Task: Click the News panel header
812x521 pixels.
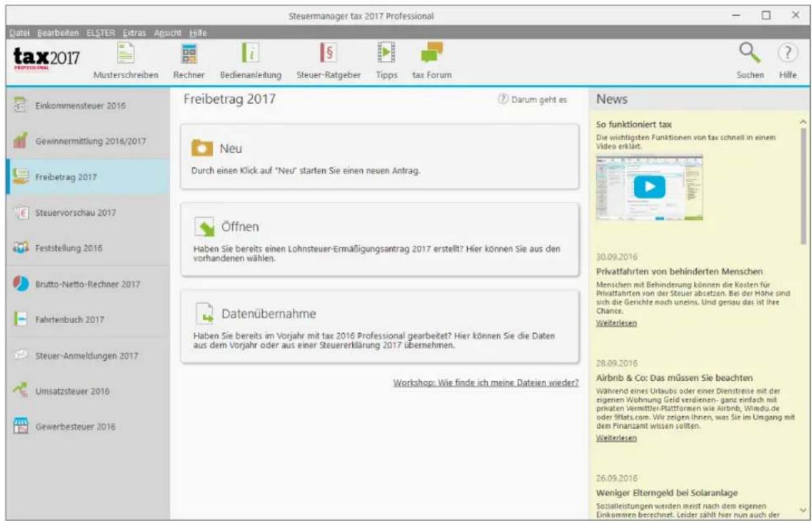Action: (700, 99)
